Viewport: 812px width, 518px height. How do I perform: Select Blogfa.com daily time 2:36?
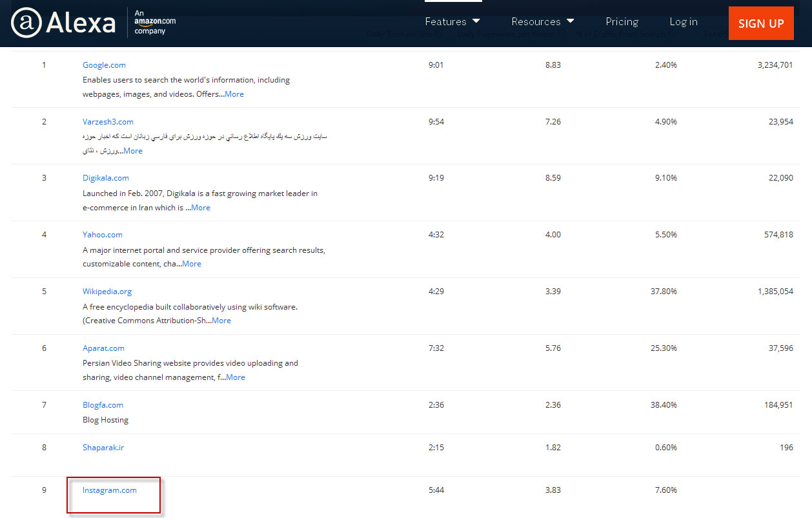(436, 405)
